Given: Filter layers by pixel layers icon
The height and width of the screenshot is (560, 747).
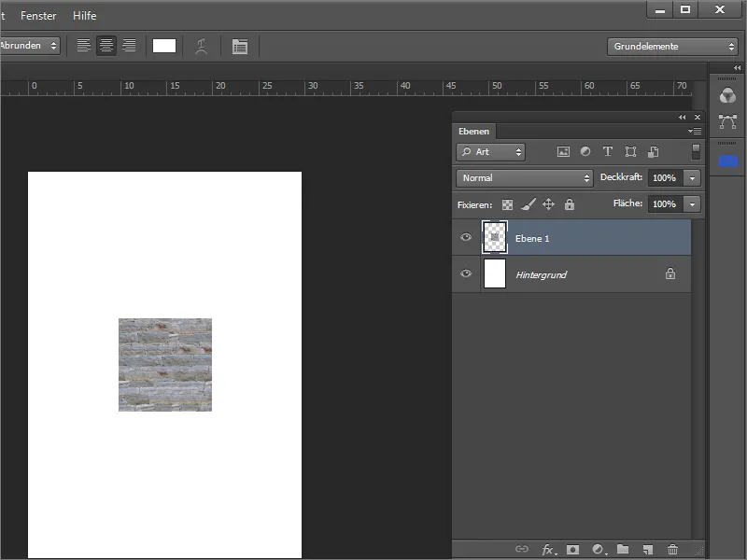Looking at the screenshot, I should tap(563, 152).
